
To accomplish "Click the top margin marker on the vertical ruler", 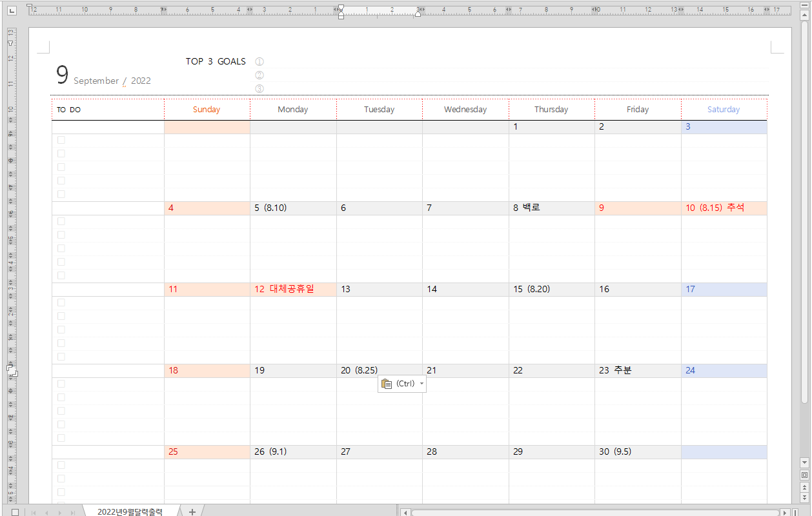I will (x=10, y=43).
